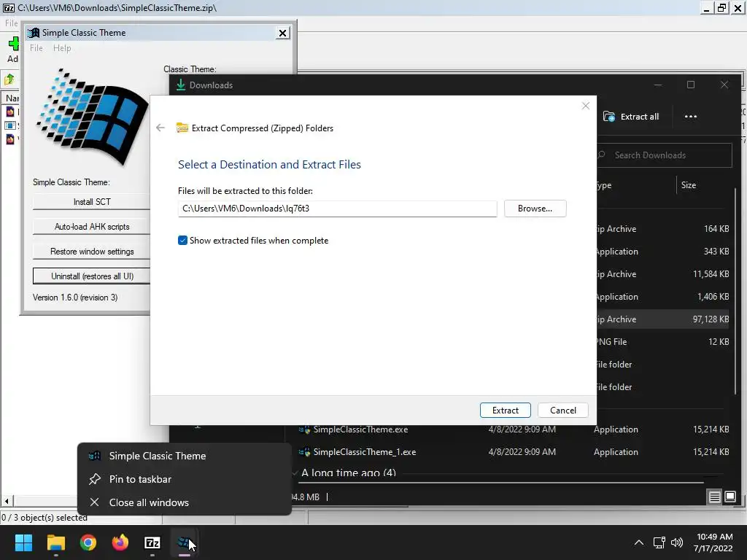This screenshot has width=747, height=560.
Task: Open the Windows Start menu
Action: tap(23, 542)
